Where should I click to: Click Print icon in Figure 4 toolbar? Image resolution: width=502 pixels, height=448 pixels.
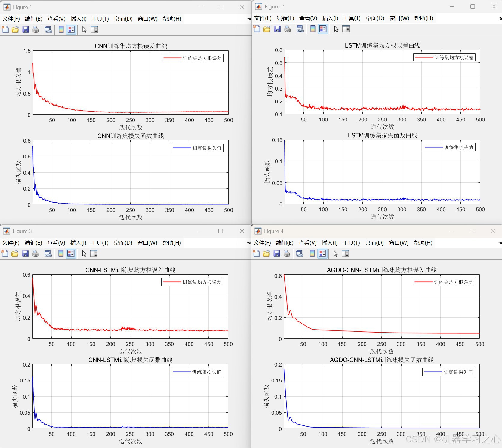click(287, 253)
